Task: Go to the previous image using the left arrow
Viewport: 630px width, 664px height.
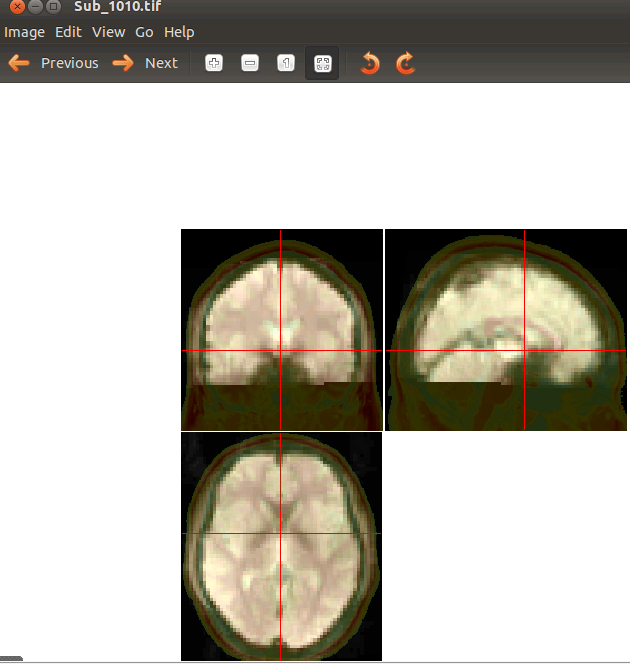Action: coord(19,64)
